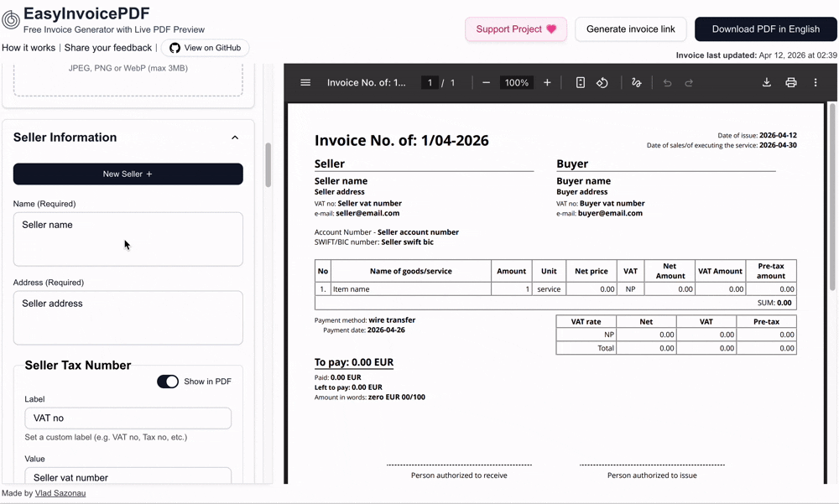839x504 pixels.
Task: Click the logo upload drop area
Action: [128, 79]
